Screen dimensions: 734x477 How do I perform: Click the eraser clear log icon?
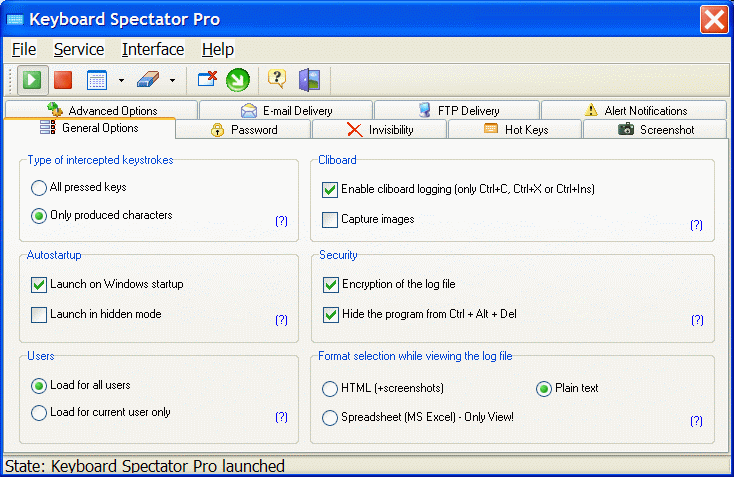pyautogui.click(x=148, y=80)
